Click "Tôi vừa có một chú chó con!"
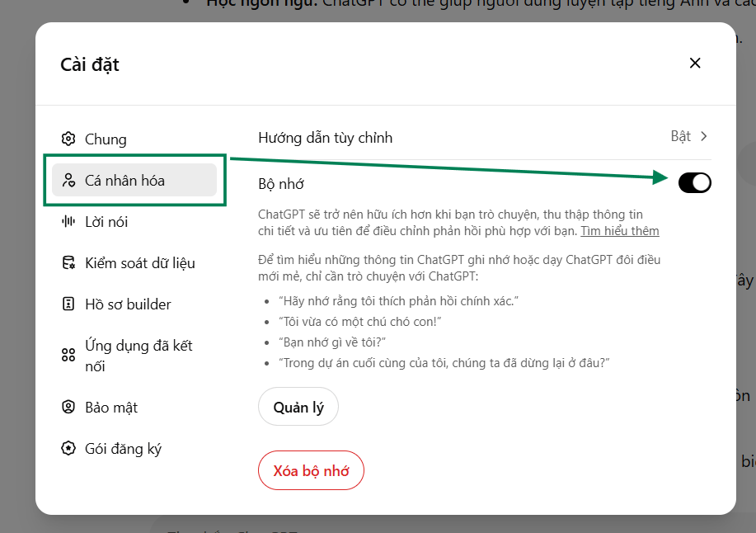Viewport: 756px width, 533px height. point(360,322)
